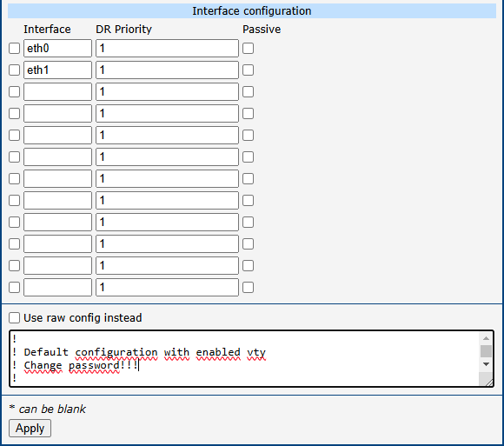Click the raw config scrollbar down arrow

(x=486, y=364)
